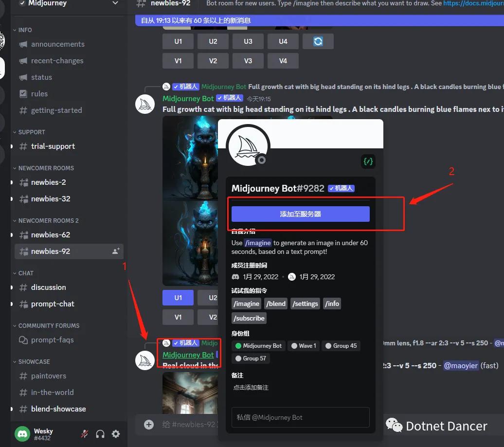Switch to the discussion channel
The width and height of the screenshot is (504, 447).
click(x=48, y=287)
